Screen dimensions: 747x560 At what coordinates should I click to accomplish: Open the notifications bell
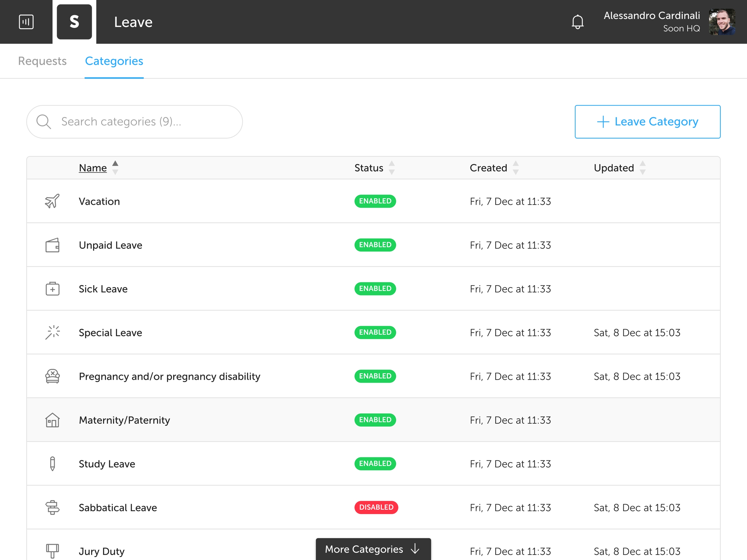[x=577, y=22]
